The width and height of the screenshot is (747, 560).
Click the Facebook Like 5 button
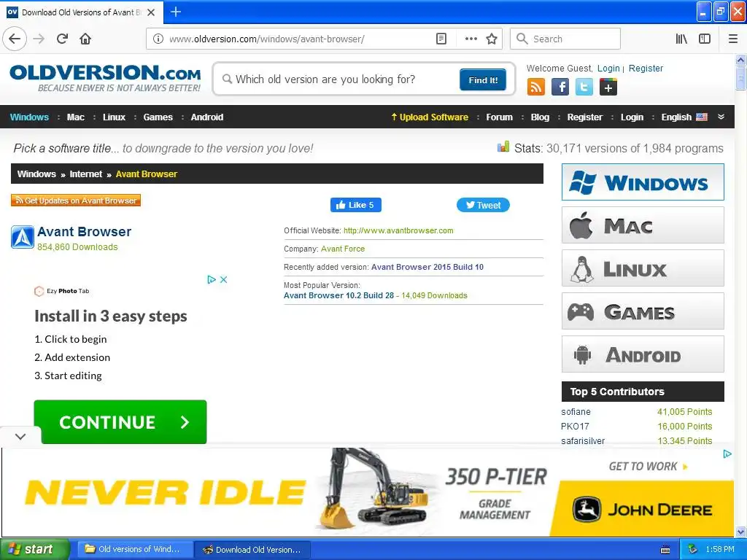(355, 205)
